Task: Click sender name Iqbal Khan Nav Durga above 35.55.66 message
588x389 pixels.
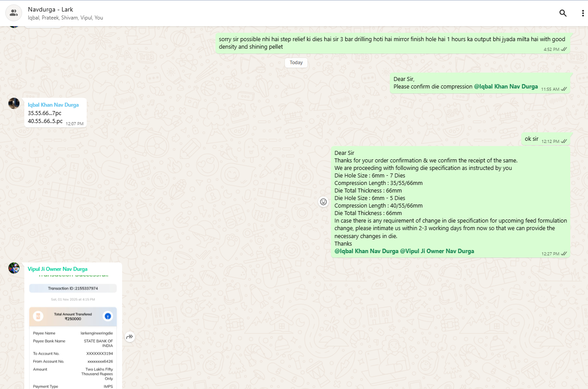Action: coord(53,105)
